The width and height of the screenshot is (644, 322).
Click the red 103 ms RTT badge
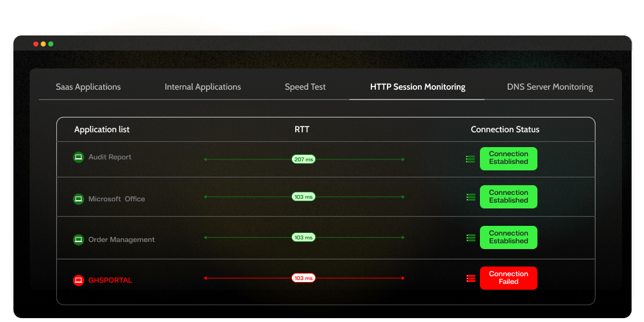pyautogui.click(x=304, y=278)
